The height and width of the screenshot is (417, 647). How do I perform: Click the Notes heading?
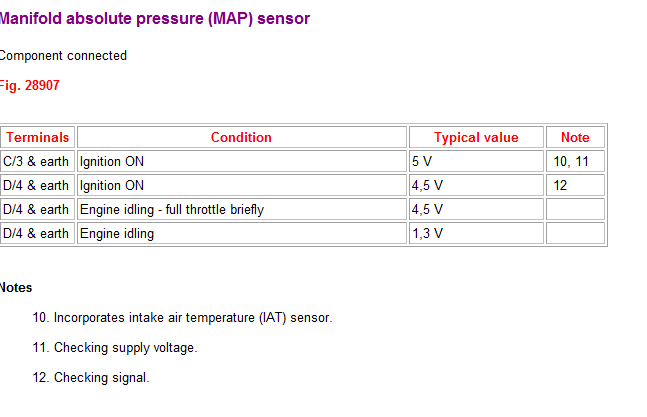[16, 287]
